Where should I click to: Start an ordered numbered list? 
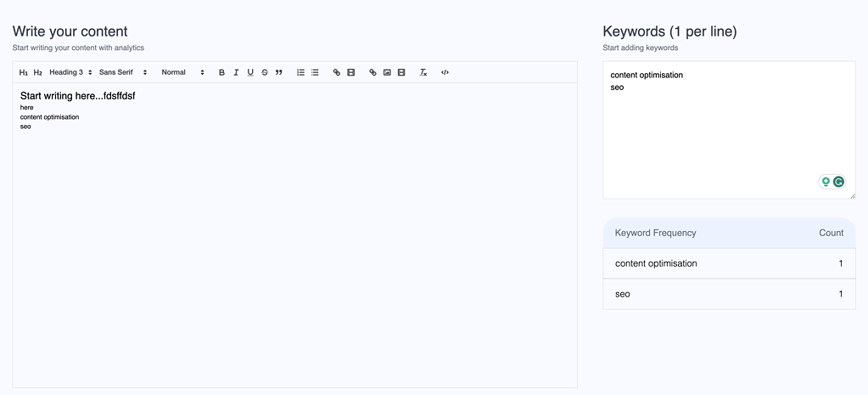pos(300,72)
